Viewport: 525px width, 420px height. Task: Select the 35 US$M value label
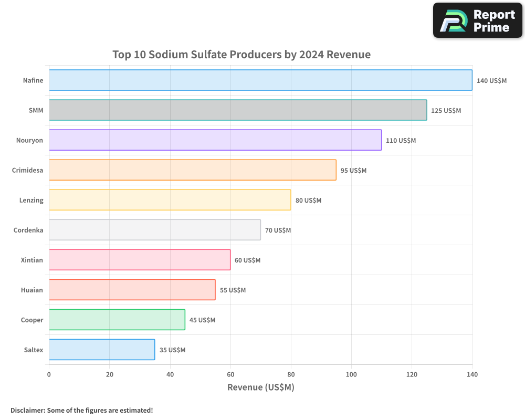pyautogui.click(x=173, y=350)
